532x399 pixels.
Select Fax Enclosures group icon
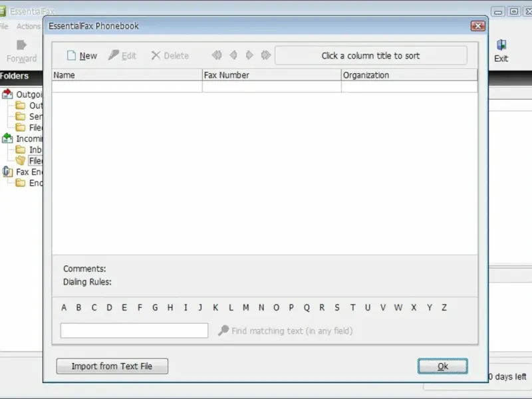tap(7, 172)
